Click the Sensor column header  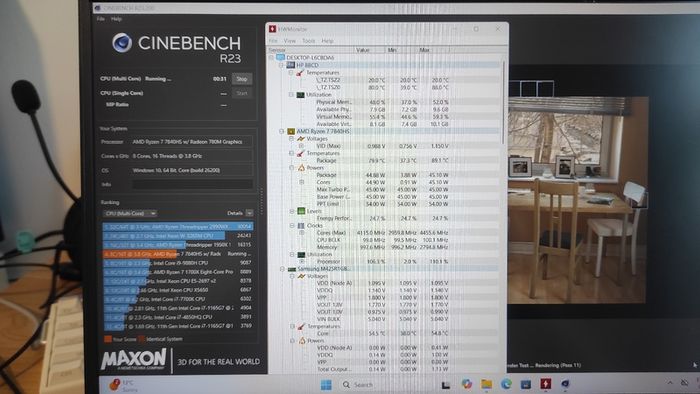[311, 50]
